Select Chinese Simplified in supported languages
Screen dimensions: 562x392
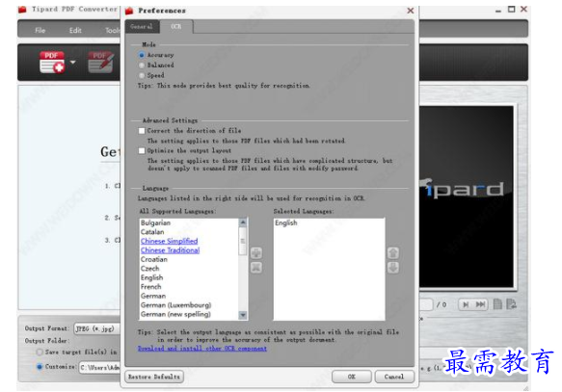click(x=169, y=241)
